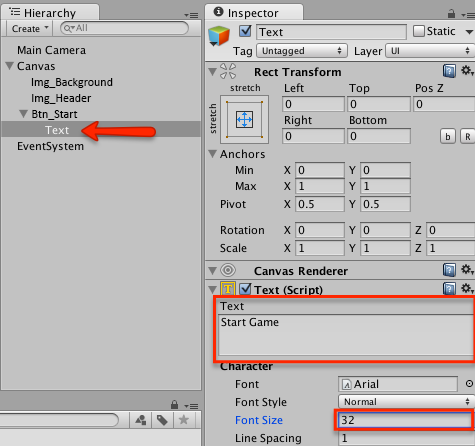The height and width of the screenshot is (446, 475).
Task: Collapse the Canvas tree node
Action: coord(10,66)
